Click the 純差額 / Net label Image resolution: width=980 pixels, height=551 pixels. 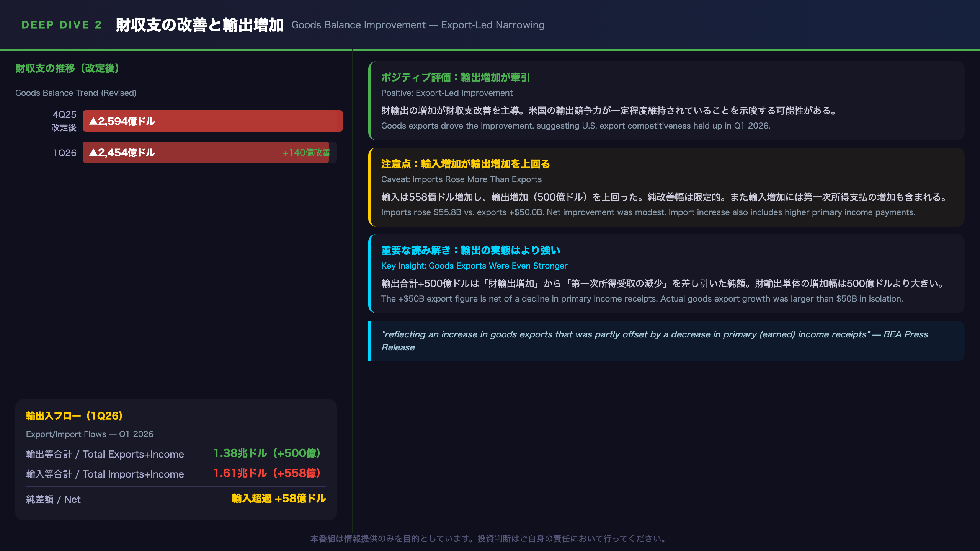pyautogui.click(x=53, y=499)
